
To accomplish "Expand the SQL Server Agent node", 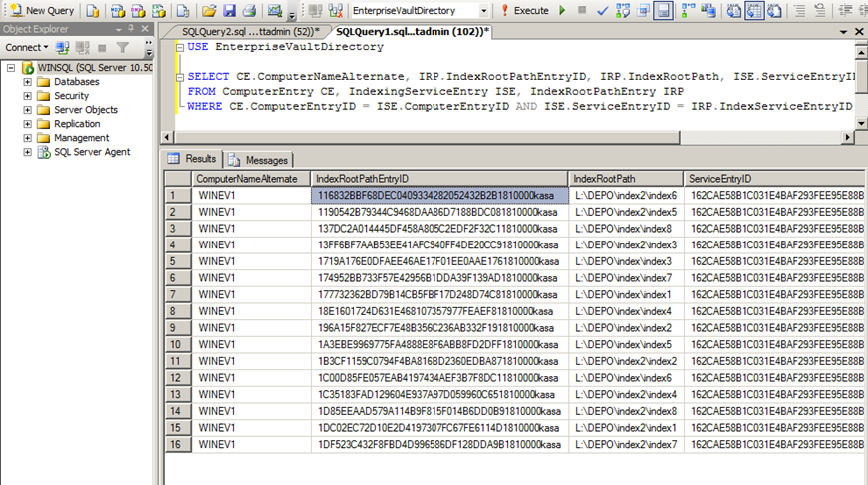I will [x=27, y=152].
